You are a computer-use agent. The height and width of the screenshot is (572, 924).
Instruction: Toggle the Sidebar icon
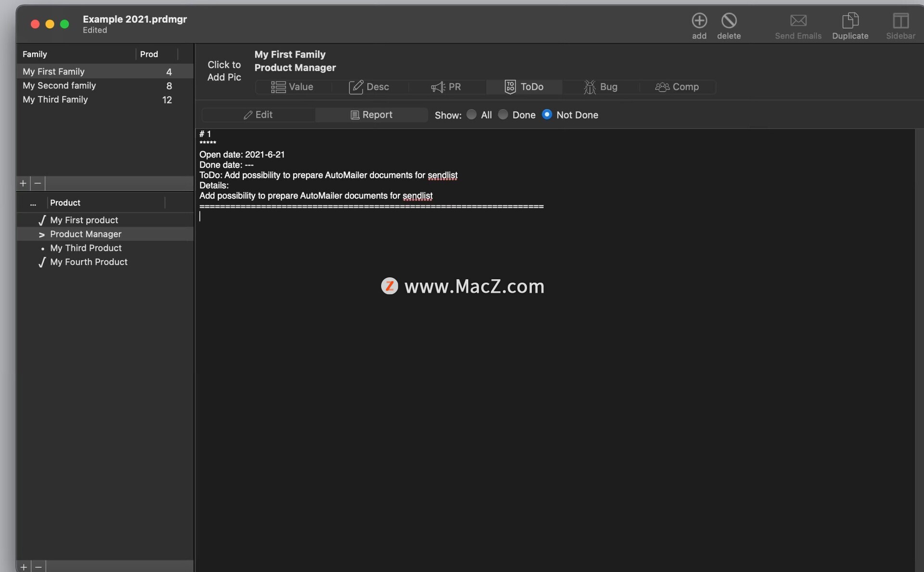pos(900,21)
